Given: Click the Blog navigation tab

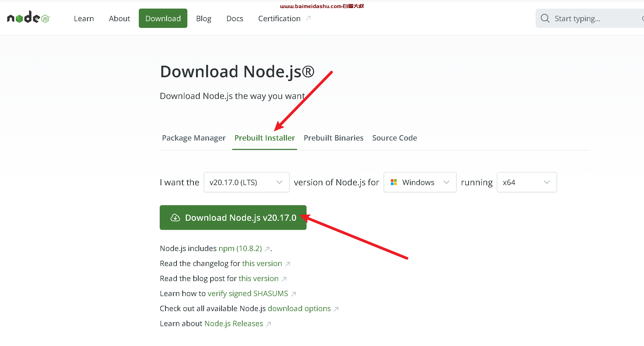Looking at the screenshot, I should (203, 18).
